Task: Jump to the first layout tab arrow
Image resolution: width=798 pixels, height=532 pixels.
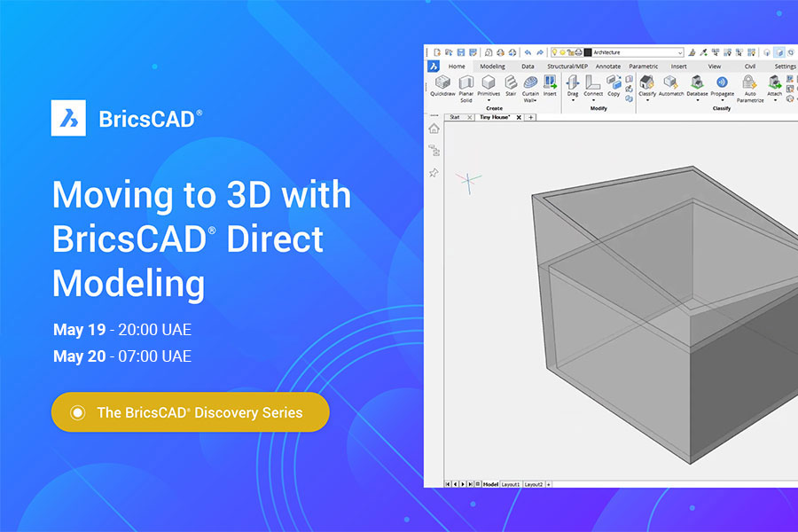Action: [x=448, y=484]
